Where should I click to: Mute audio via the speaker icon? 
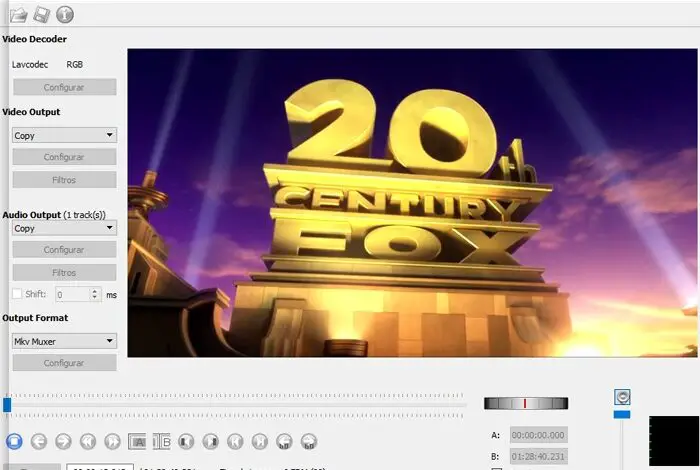pyautogui.click(x=622, y=397)
